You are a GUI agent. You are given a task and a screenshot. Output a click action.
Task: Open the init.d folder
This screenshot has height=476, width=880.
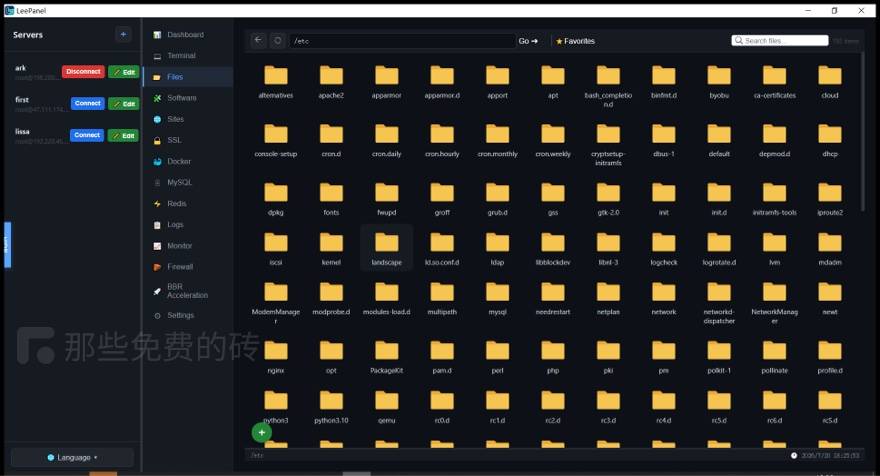click(719, 199)
